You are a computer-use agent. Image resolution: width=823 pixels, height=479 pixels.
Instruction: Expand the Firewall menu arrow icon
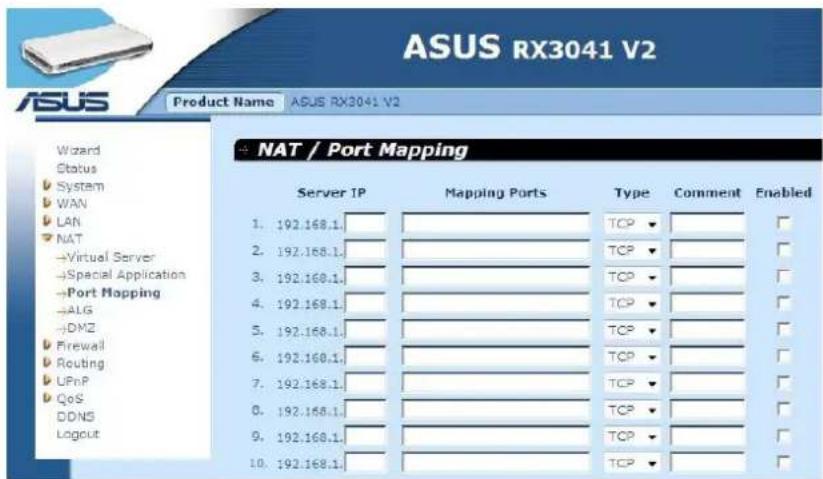click(47, 345)
